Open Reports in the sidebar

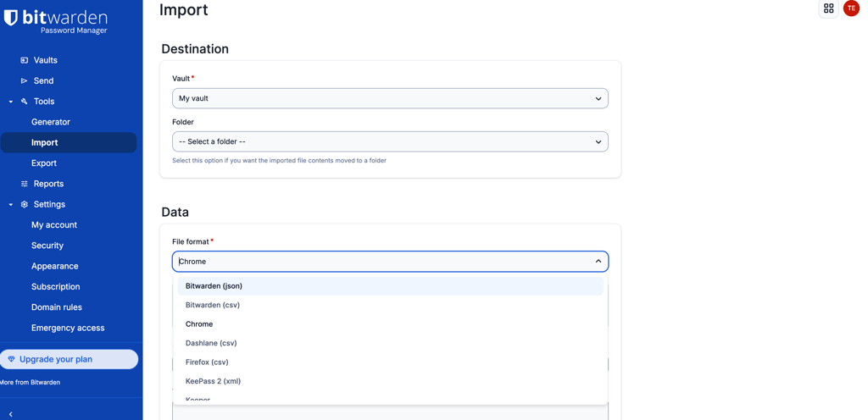(x=48, y=184)
